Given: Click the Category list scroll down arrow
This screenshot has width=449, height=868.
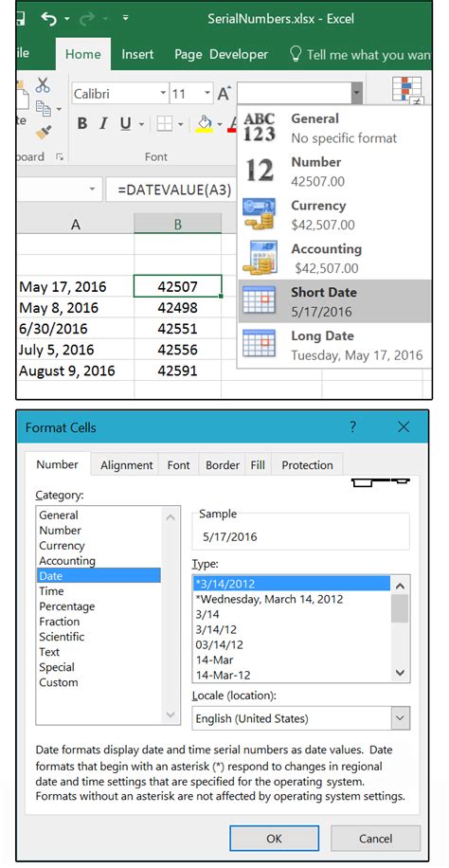Looking at the screenshot, I should (171, 714).
